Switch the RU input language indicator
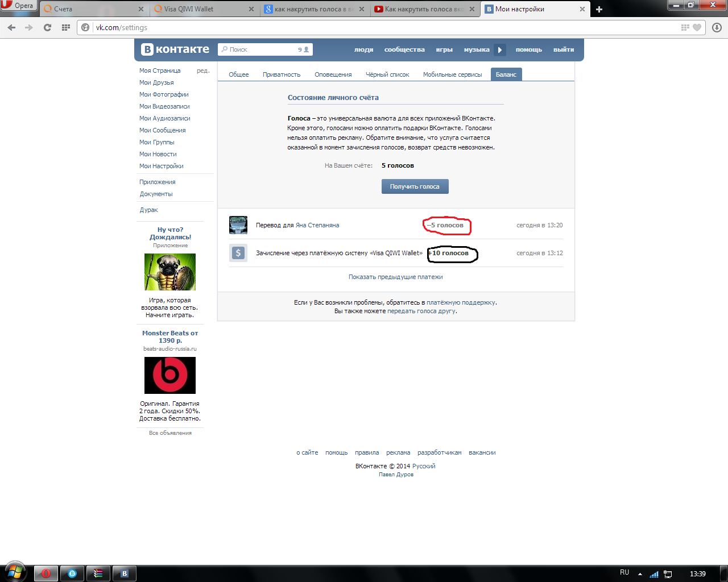 coord(624,572)
